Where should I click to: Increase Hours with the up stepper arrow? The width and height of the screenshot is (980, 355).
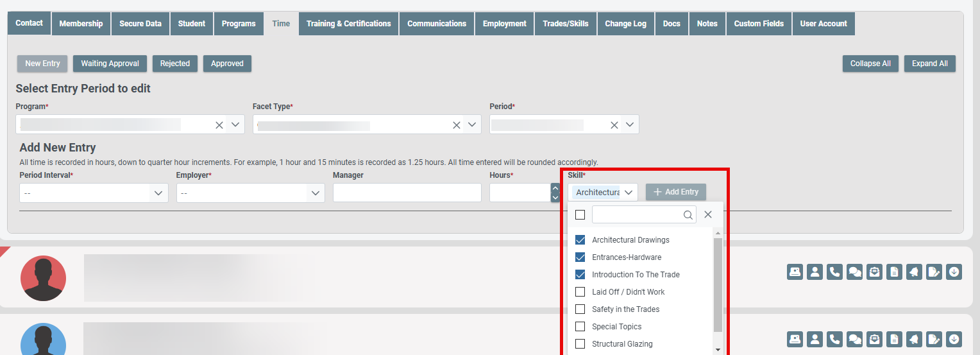555,189
